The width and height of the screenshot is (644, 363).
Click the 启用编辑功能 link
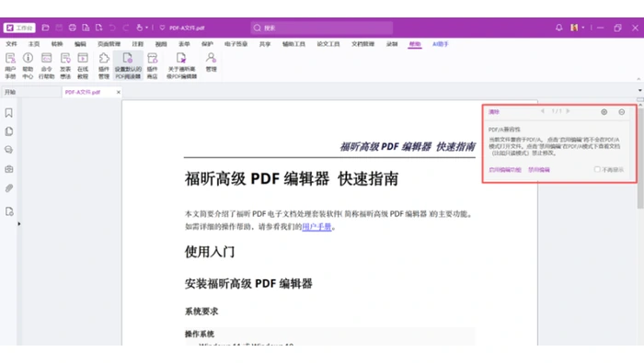click(x=505, y=170)
